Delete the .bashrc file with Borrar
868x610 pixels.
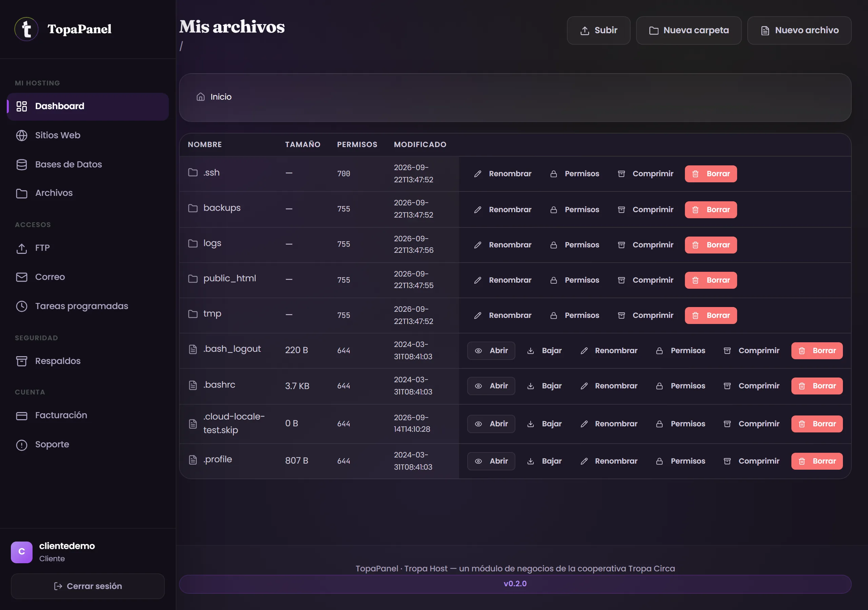817,386
